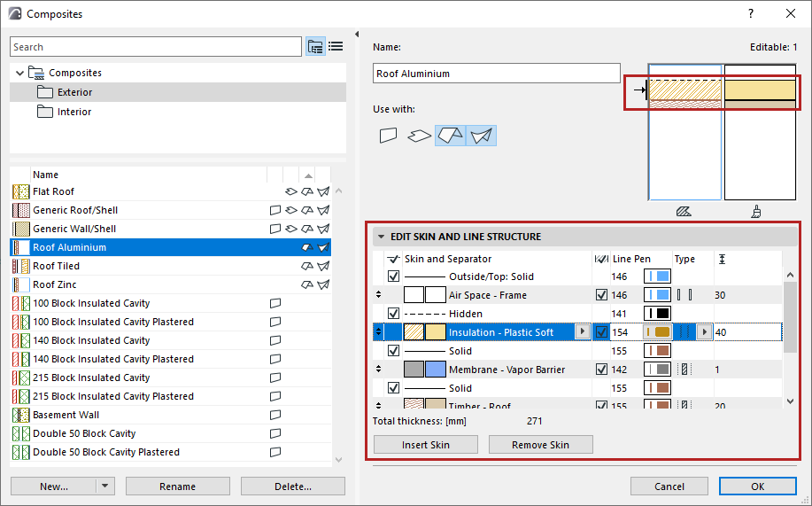
Task: Select the surface preview pane
Action: click(760, 132)
